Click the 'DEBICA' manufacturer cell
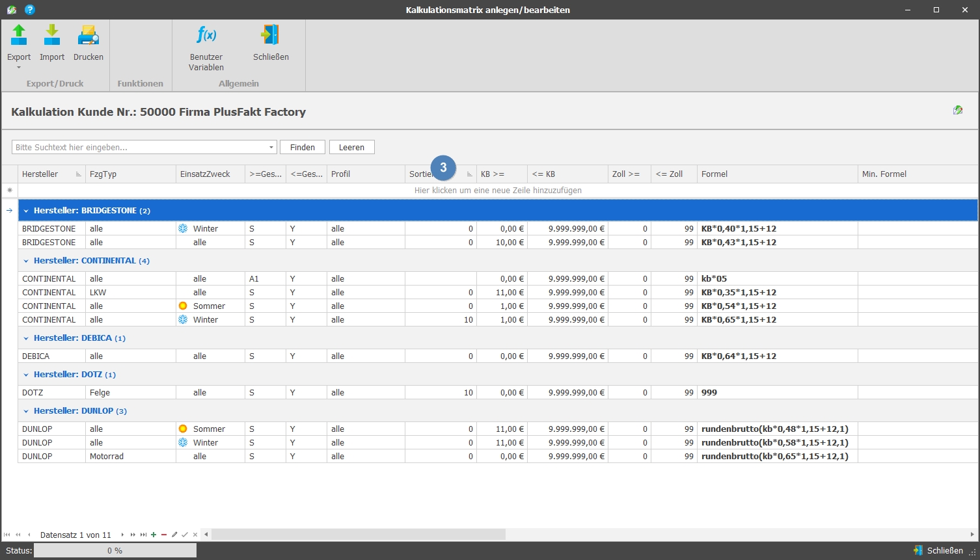 51,356
